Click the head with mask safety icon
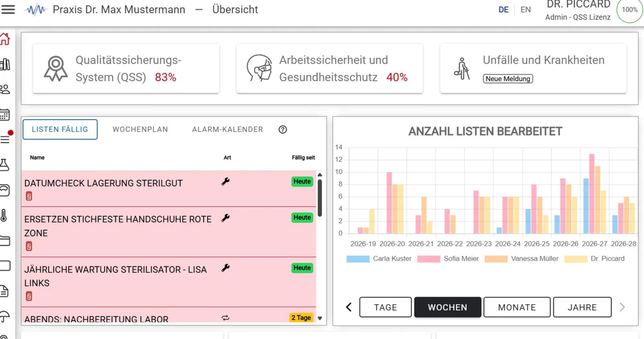Viewport: 644px width, 339px height. pos(259,68)
